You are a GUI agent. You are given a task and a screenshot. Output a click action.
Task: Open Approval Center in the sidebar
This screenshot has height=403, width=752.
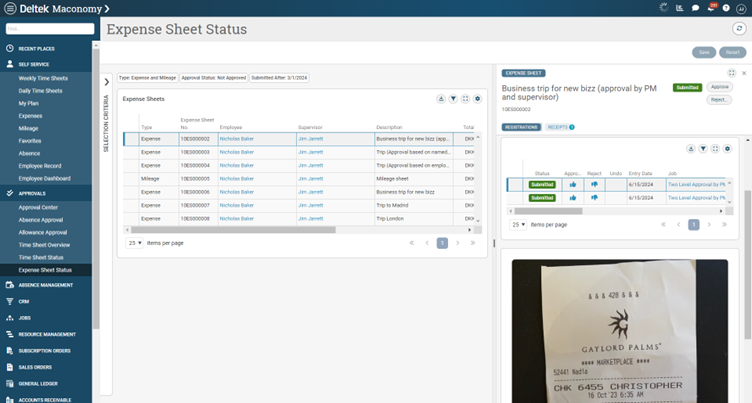(38, 207)
